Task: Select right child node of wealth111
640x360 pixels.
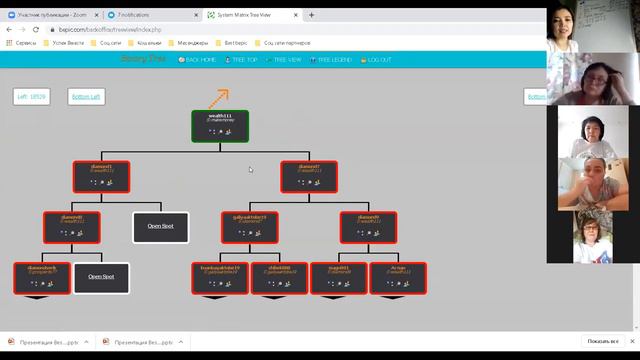Action: (x=309, y=177)
